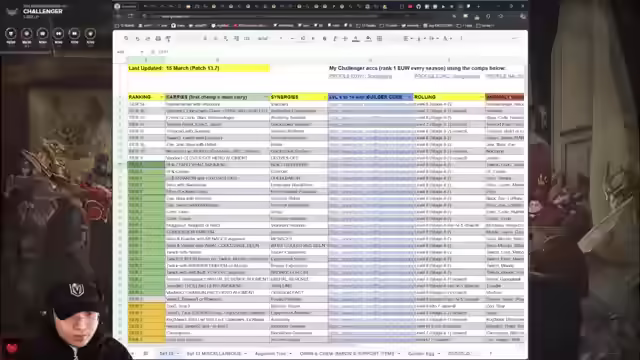Viewport: 640px width, 360px height.
Task: Open the SYNERGIES column filter
Action: [x=325, y=97]
